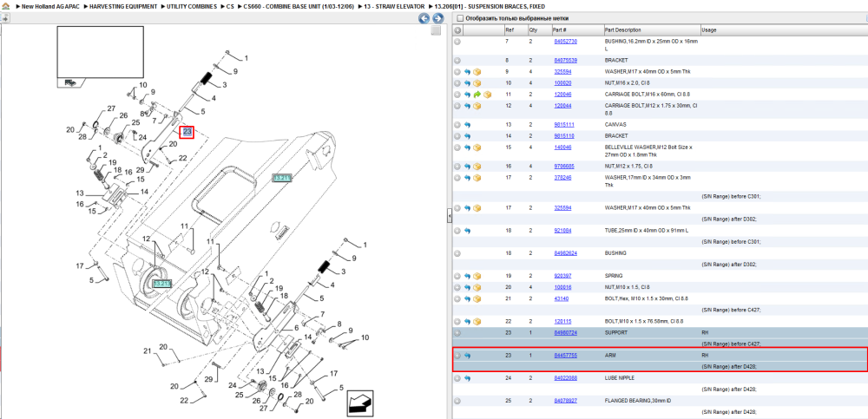Go to the catalog home icon
The height and width of the screenshot is (419, 868).
(5, 6)
